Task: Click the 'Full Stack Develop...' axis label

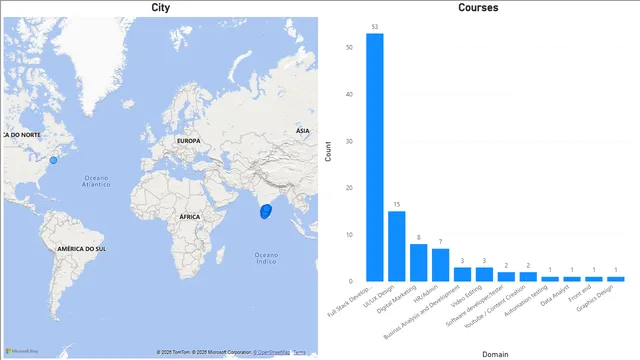Action: tap(350, 301)
